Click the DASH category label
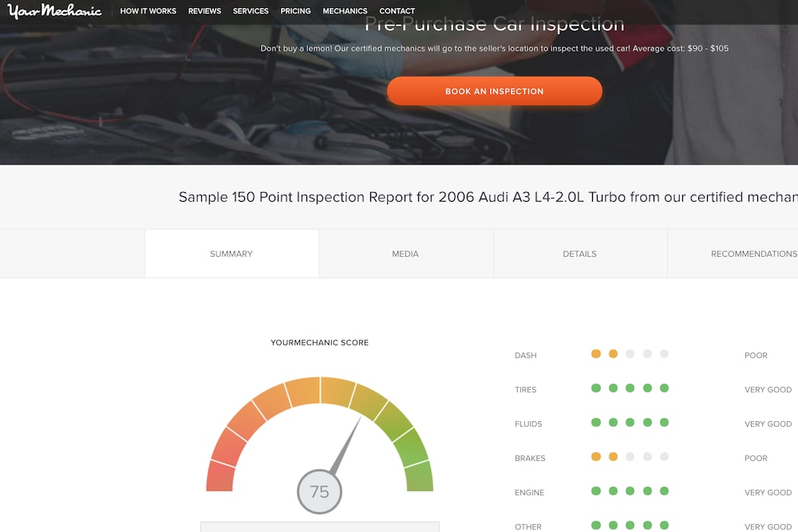The image size is (798, 532). point(526,356)
